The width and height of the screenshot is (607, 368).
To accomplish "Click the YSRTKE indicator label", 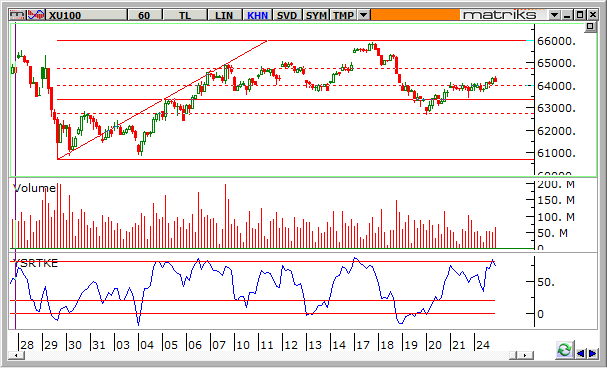I will (x=36, y=263).
